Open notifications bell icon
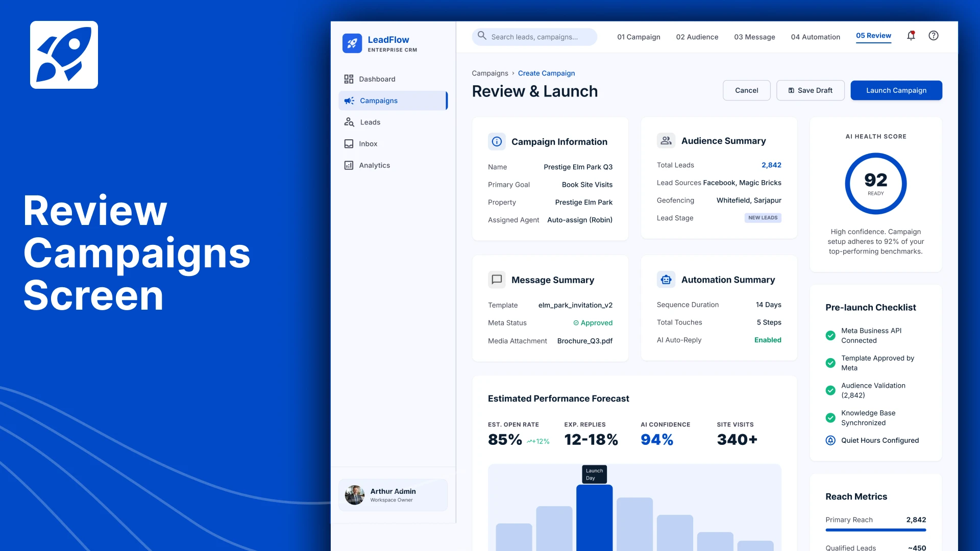The image size is (980, 551). (x=911, y=36)
